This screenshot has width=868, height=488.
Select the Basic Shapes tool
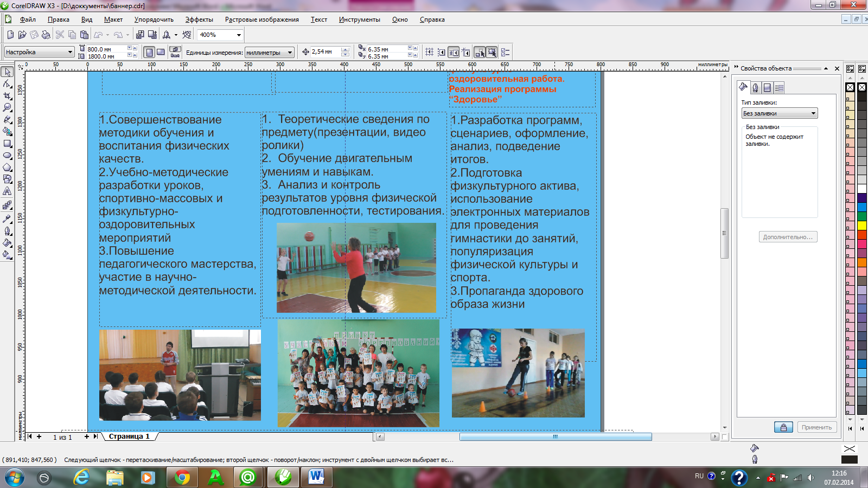point(7,179)
